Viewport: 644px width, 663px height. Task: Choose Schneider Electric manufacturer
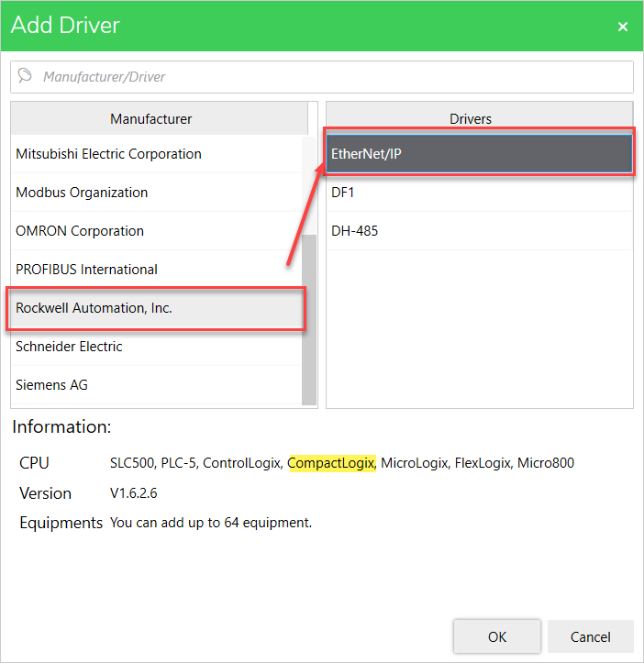tap(157, 347)
